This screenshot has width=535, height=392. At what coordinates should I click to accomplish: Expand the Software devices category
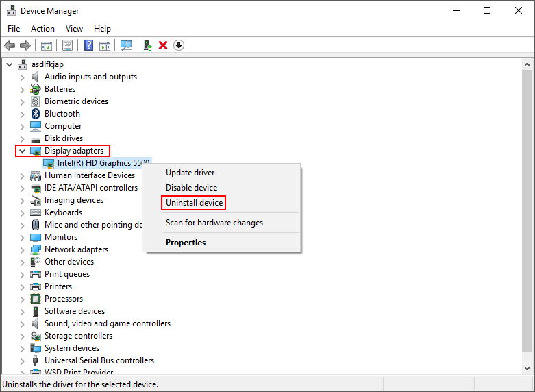point(23,311)
